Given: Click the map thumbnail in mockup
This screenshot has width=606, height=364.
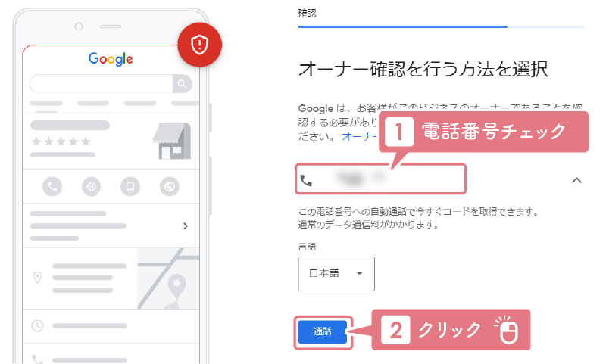Looking at the screenshot, I should tap(168, 278).
